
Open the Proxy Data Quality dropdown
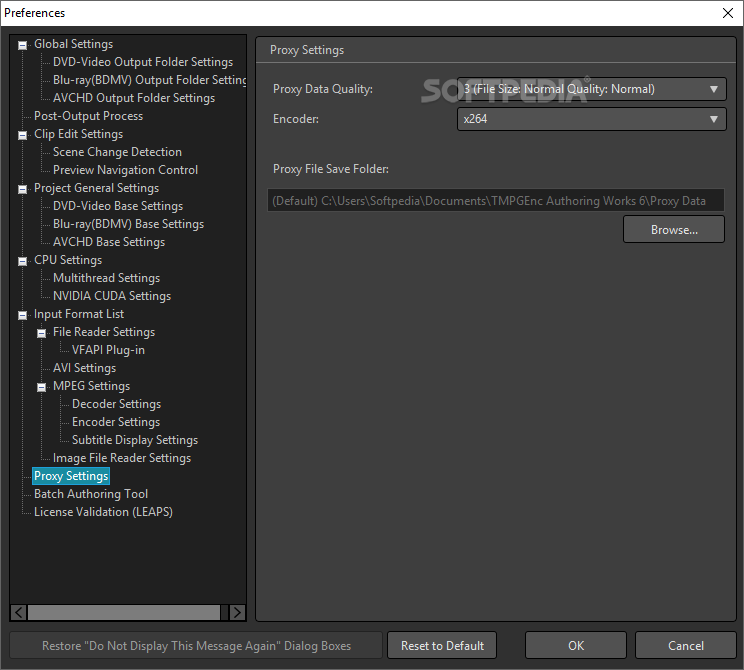[591, 89]
